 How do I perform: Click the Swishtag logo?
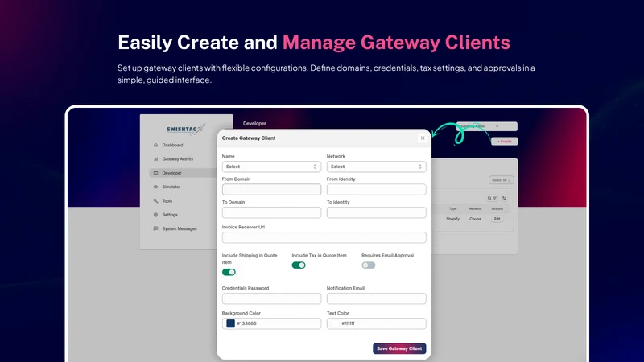click(x=186, y=130)
